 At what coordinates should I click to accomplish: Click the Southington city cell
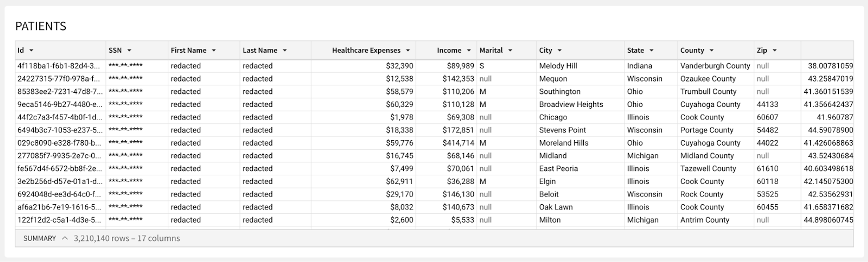580,92
